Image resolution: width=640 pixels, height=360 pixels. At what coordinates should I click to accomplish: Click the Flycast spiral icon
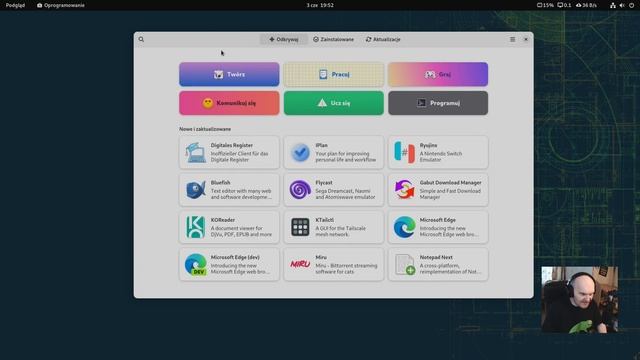[x=300, y=190]
